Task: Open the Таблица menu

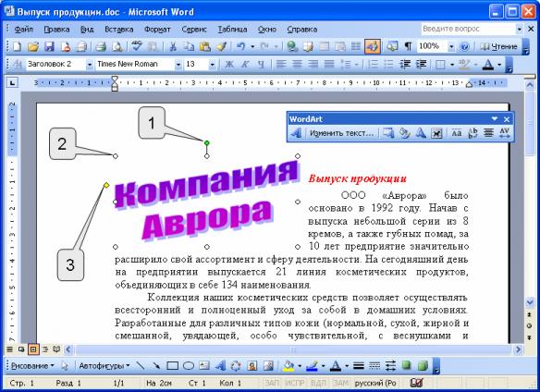Action: click(x=232, y=30)
